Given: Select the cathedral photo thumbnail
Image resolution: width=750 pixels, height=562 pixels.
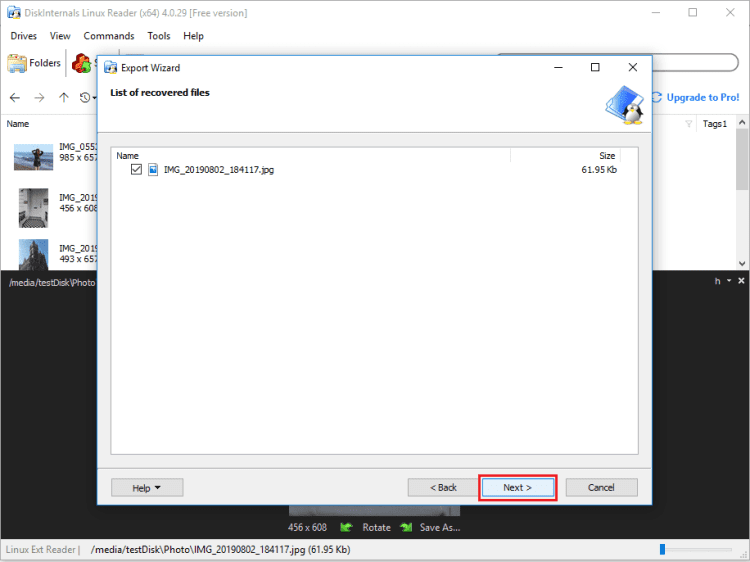Looking at the screenshot, I should click(33, 254).
